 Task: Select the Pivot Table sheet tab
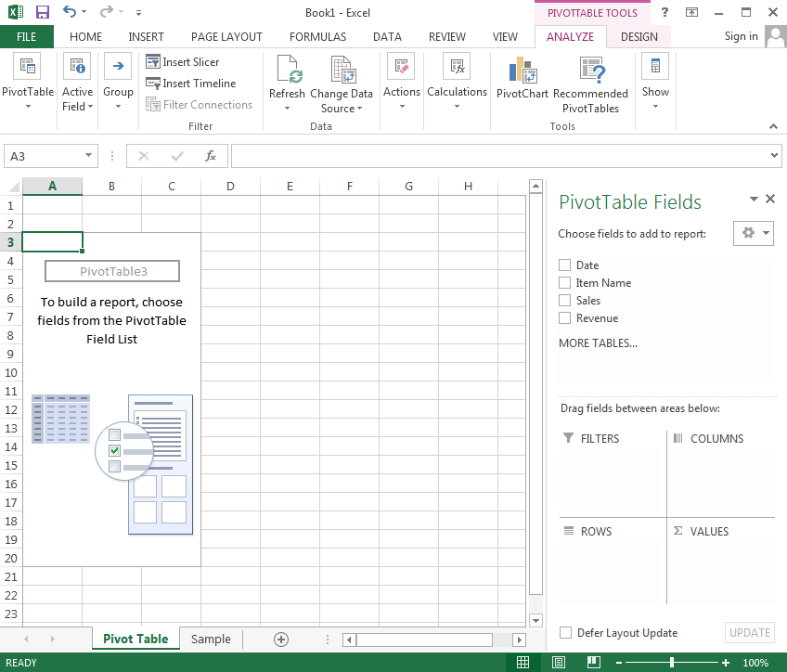coord(135,639)
